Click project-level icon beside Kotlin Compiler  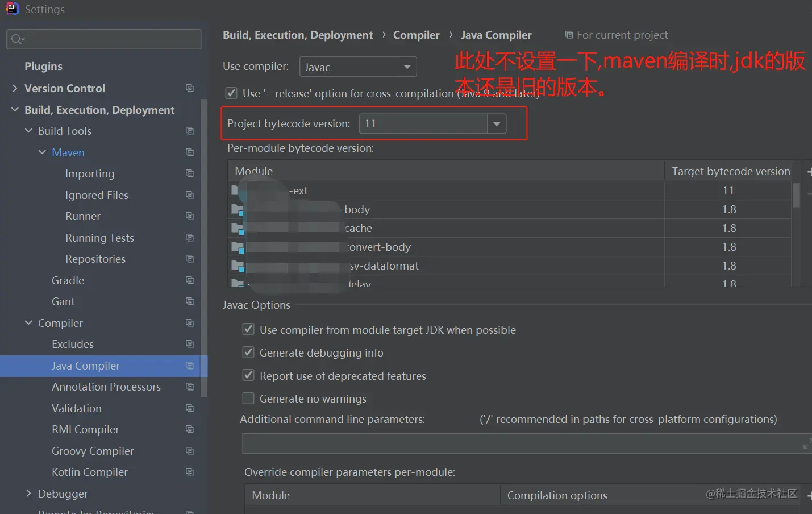click(190, 472)
